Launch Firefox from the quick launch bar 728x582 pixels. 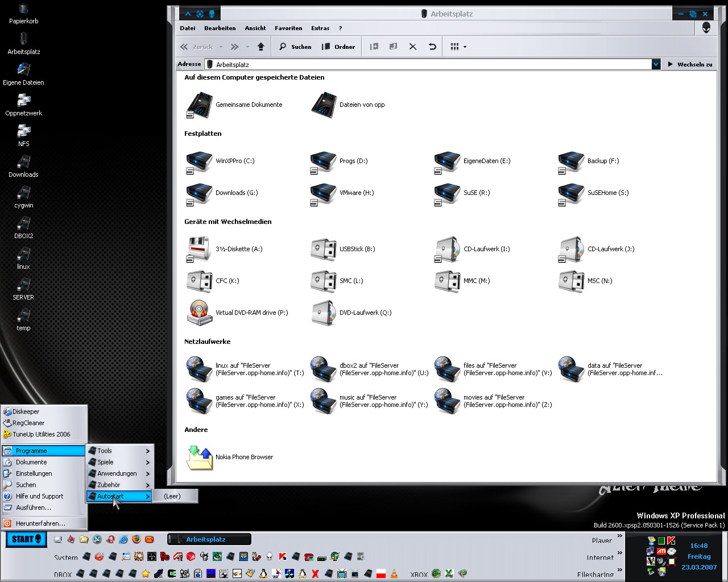pos(136,539)
